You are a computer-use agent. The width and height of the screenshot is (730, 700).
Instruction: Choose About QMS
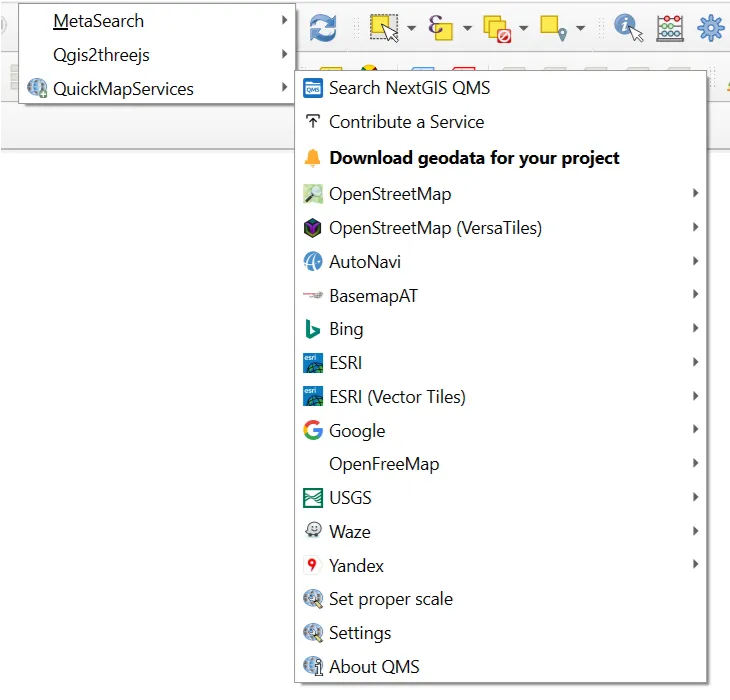501,666
